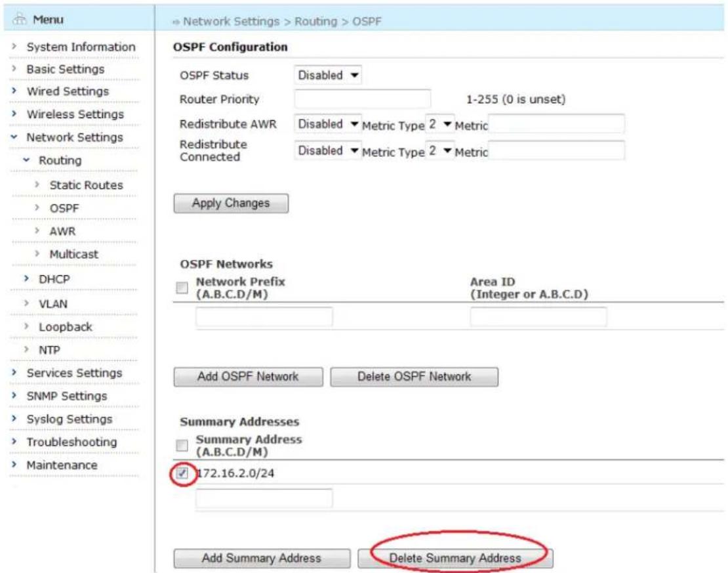
Task: Click the 172.16.2.0/24 summary address text
Action: tap(235, 473)
